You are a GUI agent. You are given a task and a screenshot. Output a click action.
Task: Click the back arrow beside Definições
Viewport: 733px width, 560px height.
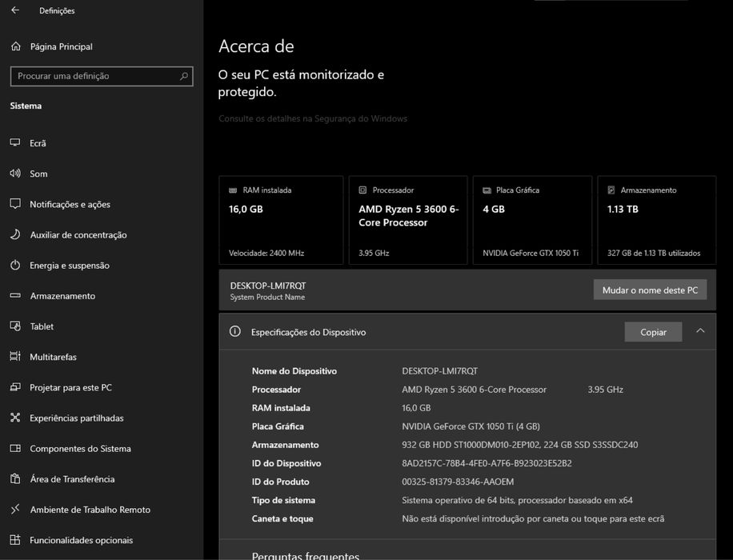15,10
